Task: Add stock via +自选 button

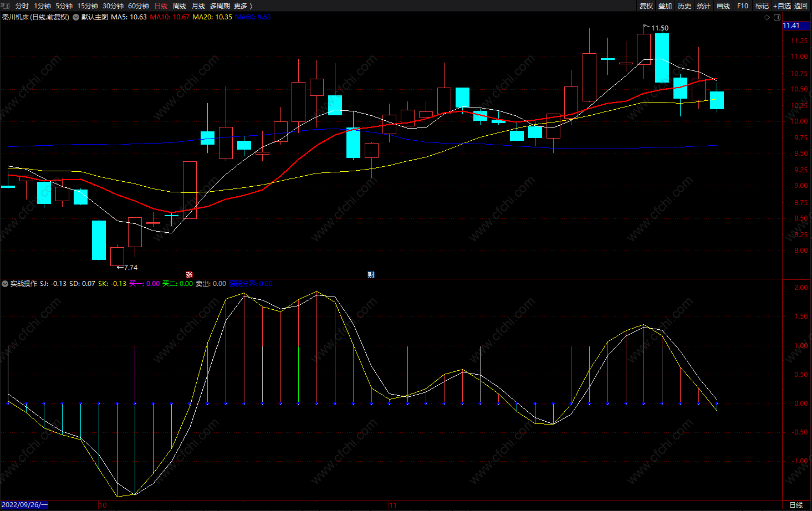Action: coord(782,6)
